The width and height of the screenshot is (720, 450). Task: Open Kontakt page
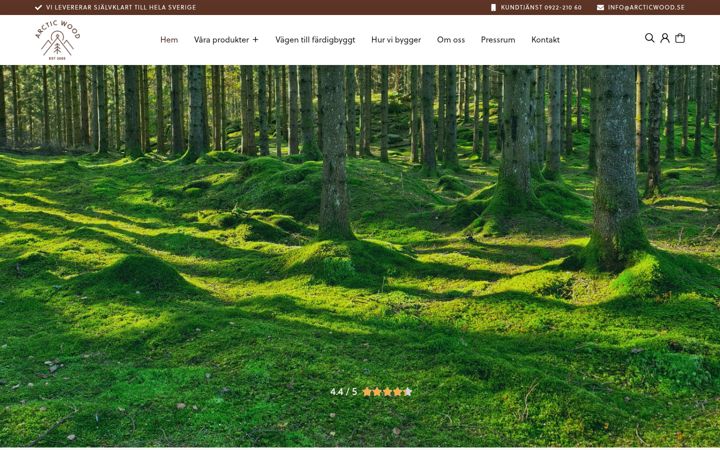[545, 39]
